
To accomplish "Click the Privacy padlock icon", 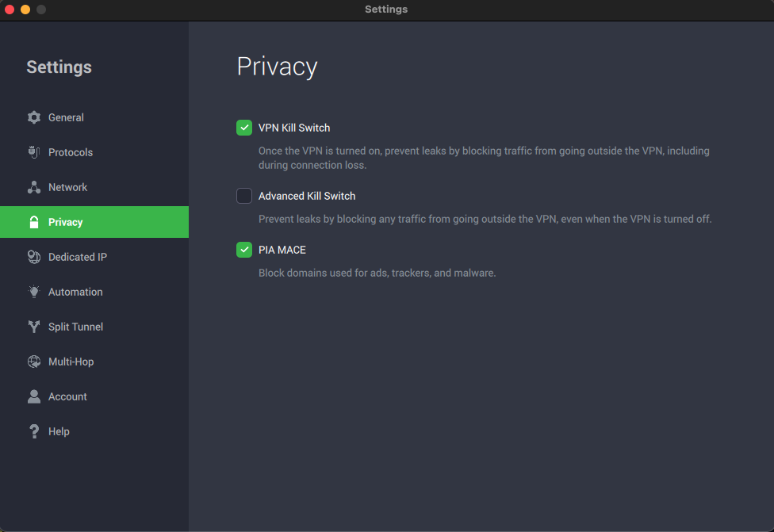I will (x=34, y=222).
